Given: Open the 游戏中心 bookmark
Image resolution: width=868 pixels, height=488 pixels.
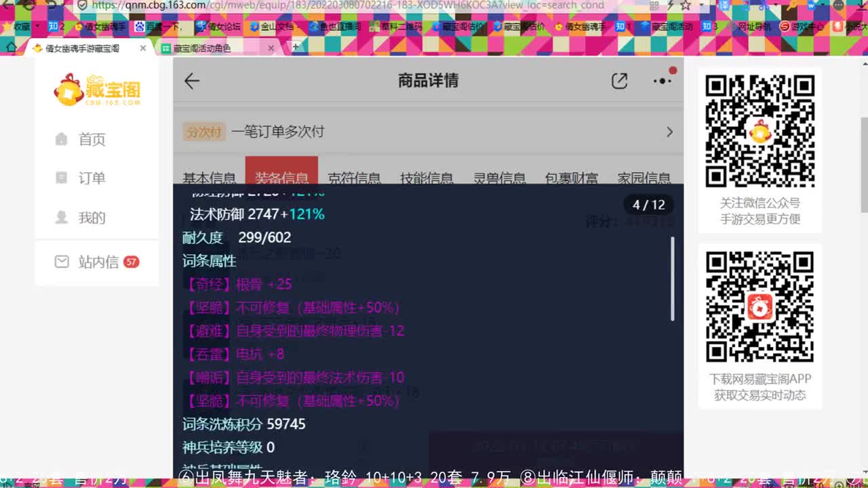Looking at the screenshot, I should coord(802,26).
